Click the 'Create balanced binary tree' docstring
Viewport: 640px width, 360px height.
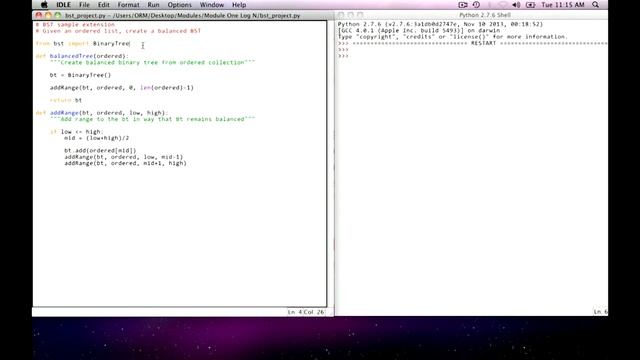[x=152, y=62]
